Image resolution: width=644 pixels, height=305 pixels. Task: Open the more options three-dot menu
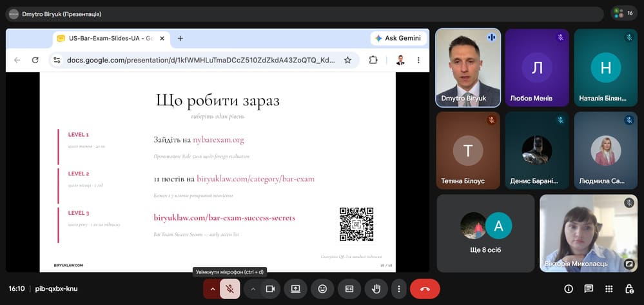coord(398,289)
